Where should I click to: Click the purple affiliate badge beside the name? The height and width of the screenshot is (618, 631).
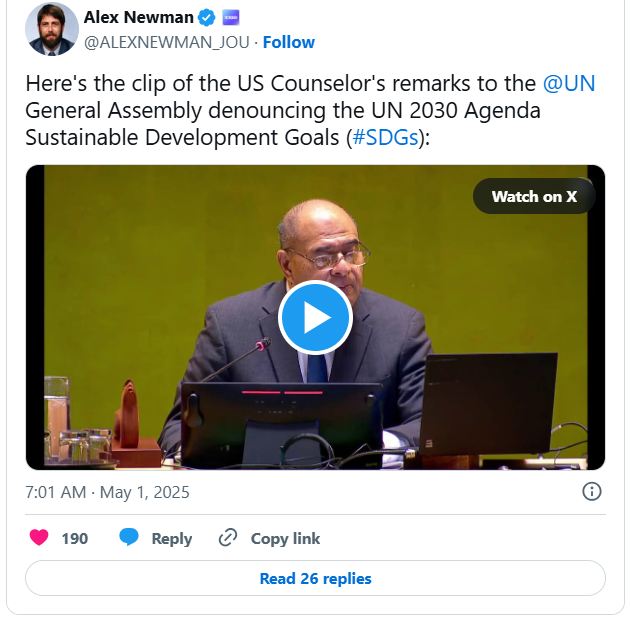coord(231,18)
